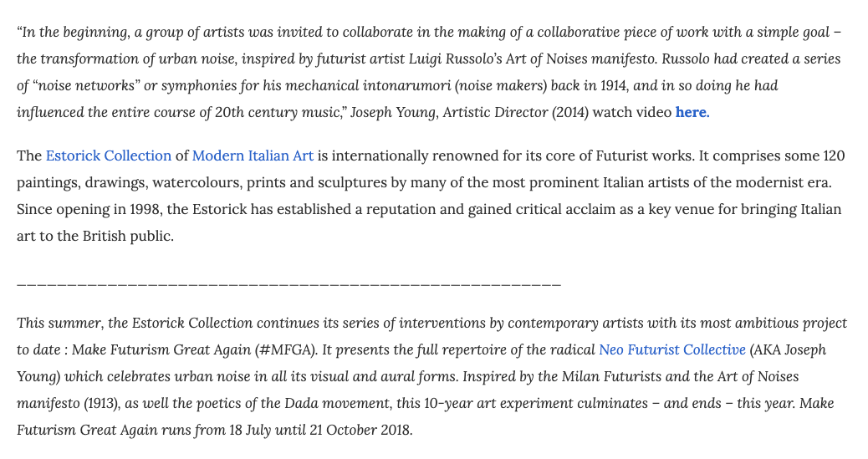Click the phrase 'manifesto (1913)'
868x459 pixels.
pos(70,403)
